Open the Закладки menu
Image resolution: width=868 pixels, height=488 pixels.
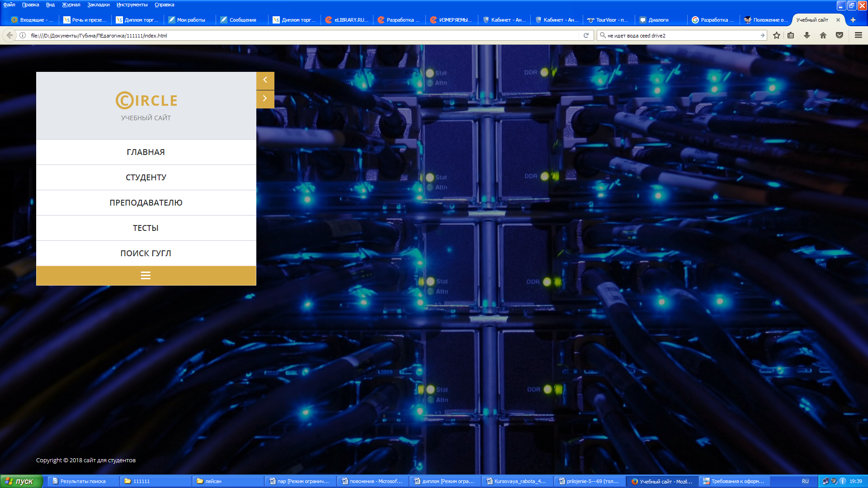click(x=99, y=5)
